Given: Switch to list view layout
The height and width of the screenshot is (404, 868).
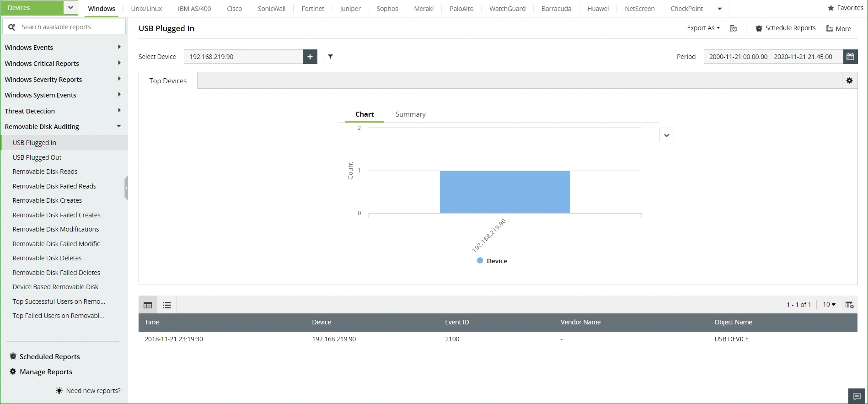Looking at the screenshot, I should [167, 305].
